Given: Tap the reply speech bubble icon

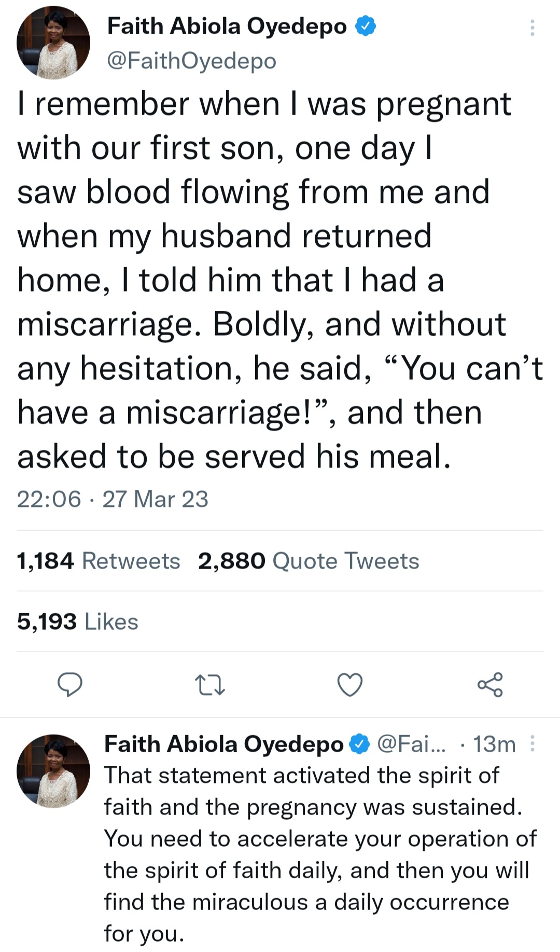Looking at the screenshot, I should pos(69,684).
